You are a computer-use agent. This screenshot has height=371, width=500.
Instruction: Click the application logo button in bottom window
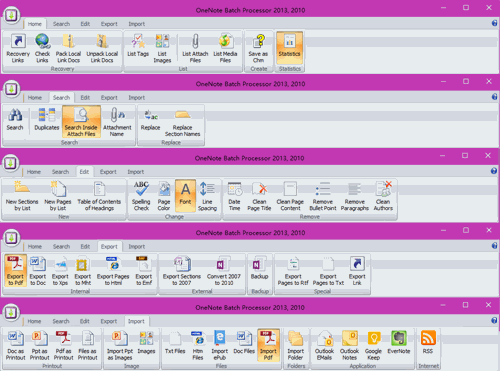coord(11,312)
